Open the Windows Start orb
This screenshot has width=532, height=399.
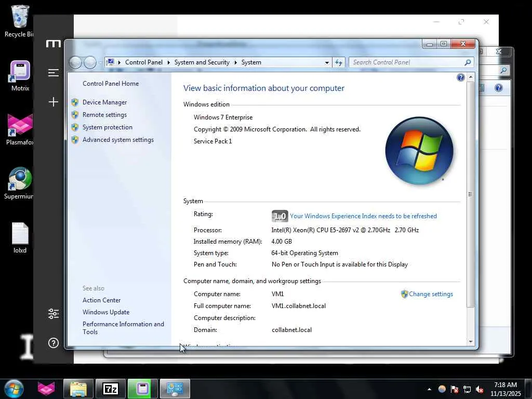14,389
